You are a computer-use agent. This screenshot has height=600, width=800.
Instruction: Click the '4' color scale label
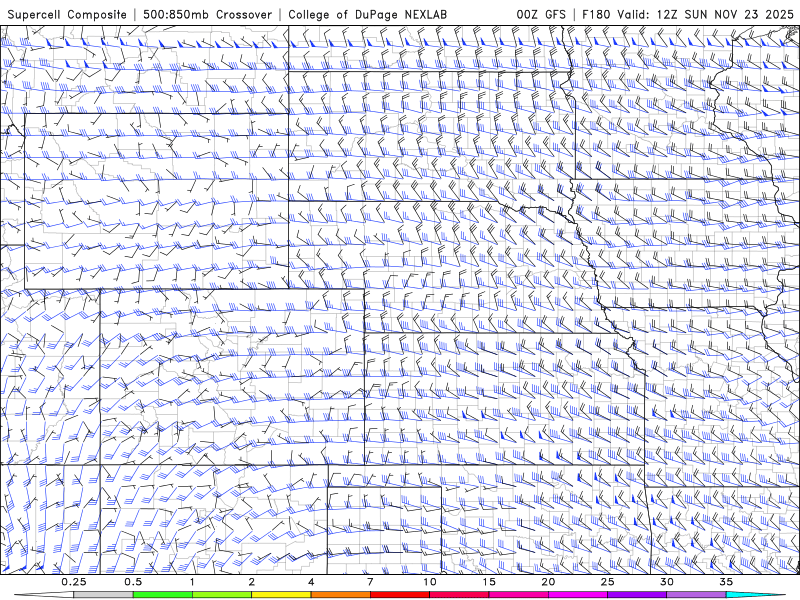click(x=311, y=582)
